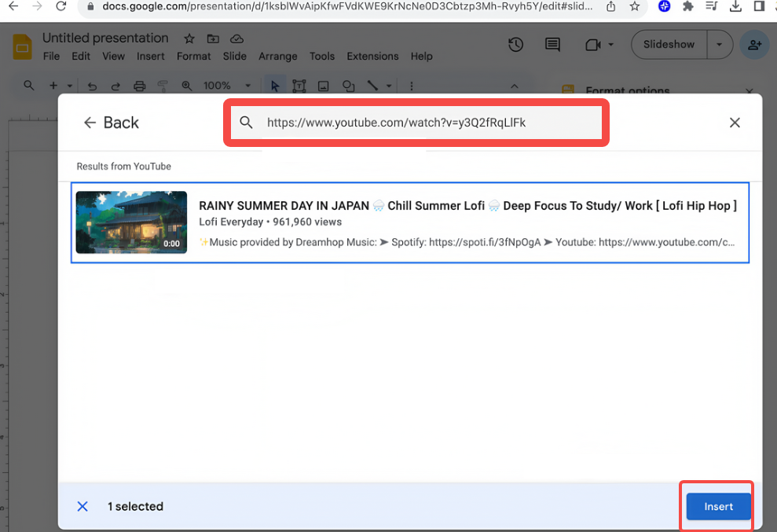The height and width of the screenshot is (532, 777).
Task: Print the presentation
Action: (x=140, y=86)
